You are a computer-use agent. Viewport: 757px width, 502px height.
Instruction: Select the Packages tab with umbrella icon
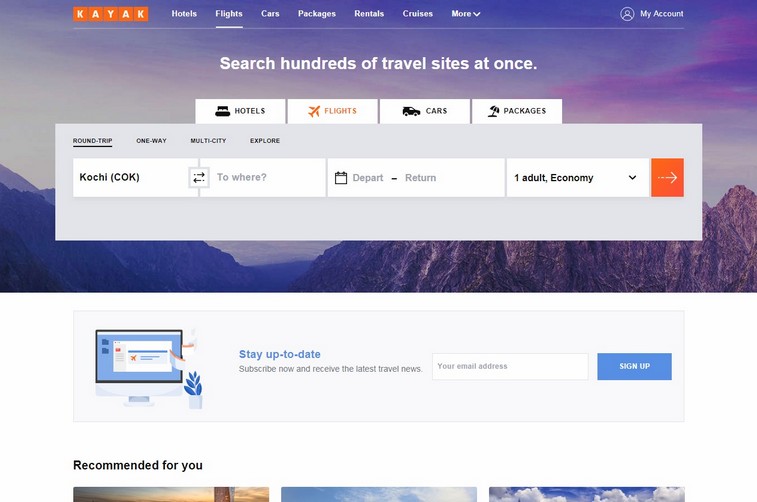(517, 111)
